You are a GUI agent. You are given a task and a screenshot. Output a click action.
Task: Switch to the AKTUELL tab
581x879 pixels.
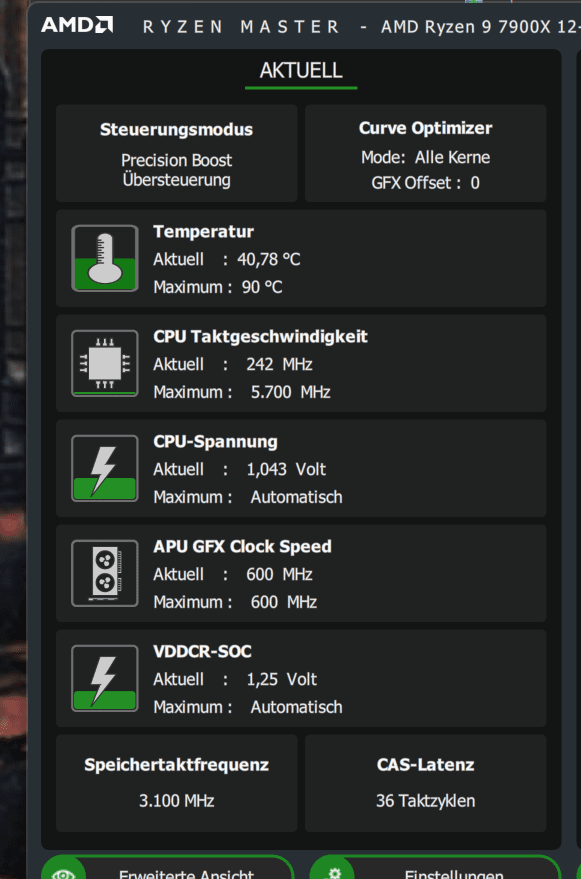click(x=301, y=71)
